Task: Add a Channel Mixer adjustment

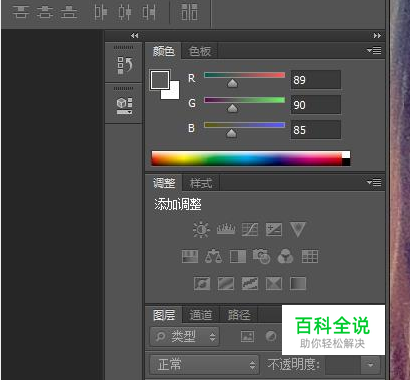Action: 286,257
